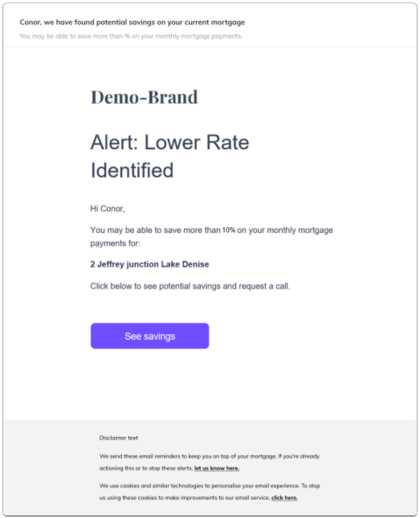Viewport: 420px width, 518px height.
Task: Select the address '2 Jeffrey junction Lake Denise'
Action: pos(150,264)
